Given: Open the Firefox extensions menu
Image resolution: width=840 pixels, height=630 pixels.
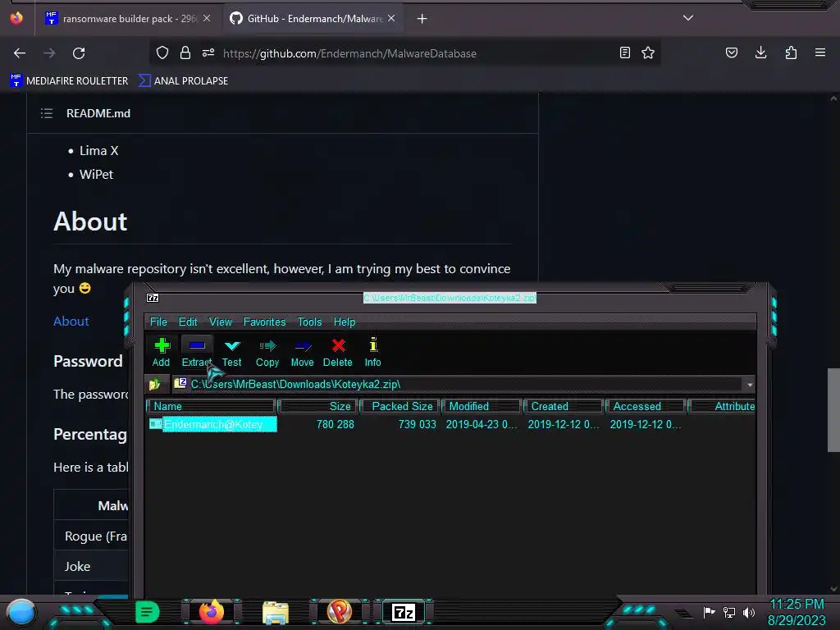Looking at the screenshot, I should pyautogui.click(x=791, y=52).
